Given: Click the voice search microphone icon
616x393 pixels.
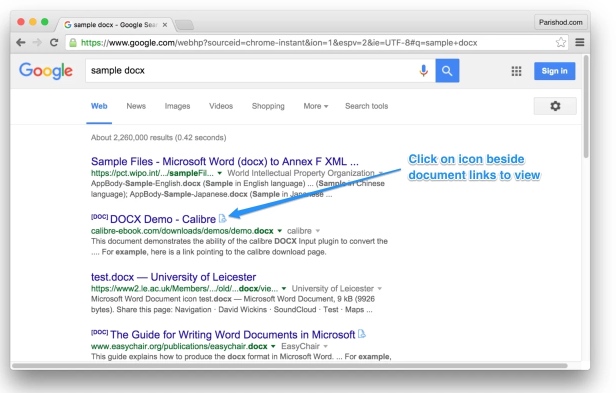Looking at the screenshot, I should (x=424, y=71).
